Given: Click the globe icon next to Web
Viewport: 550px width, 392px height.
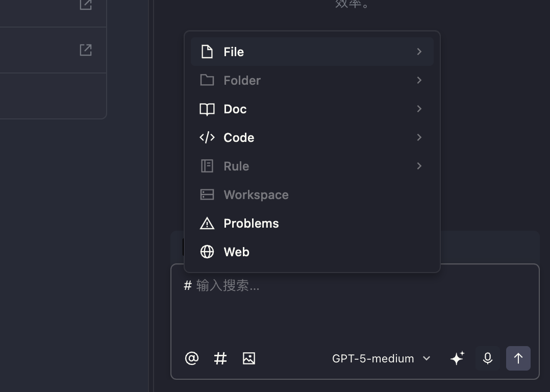Looking at the screenshot, I should 207,252.
